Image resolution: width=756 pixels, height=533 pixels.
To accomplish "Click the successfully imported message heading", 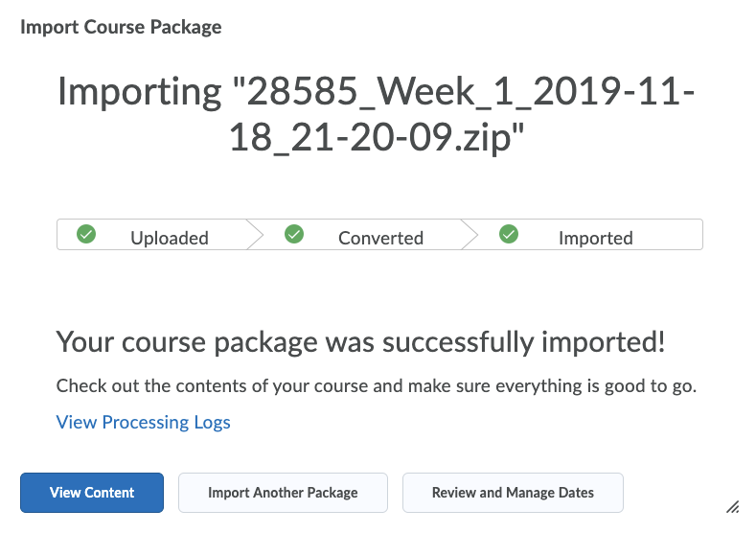I will [x=360, y=342].
